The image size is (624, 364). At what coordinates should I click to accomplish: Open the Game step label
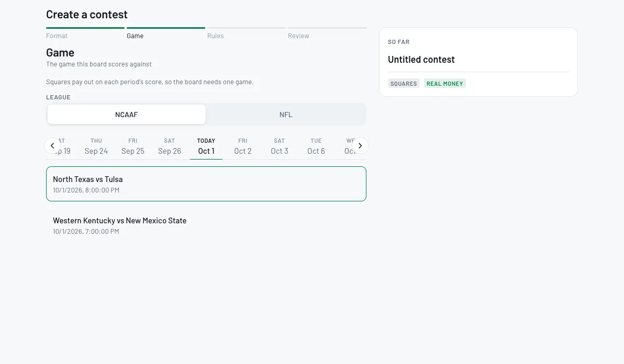point(135,36)
